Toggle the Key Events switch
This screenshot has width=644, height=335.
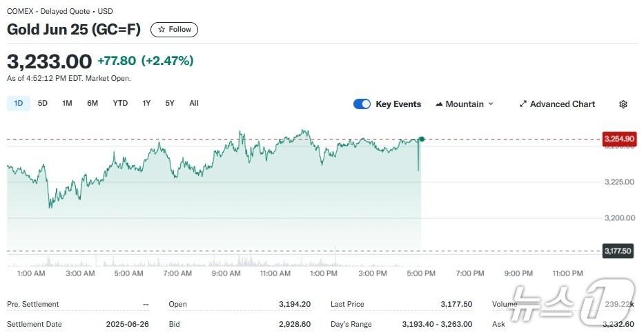point(362,104)
